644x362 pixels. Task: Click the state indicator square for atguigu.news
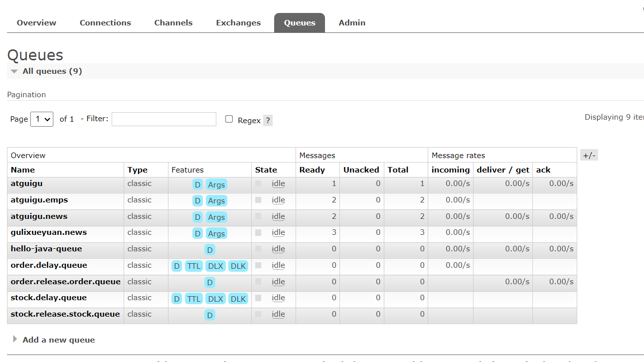258,216
